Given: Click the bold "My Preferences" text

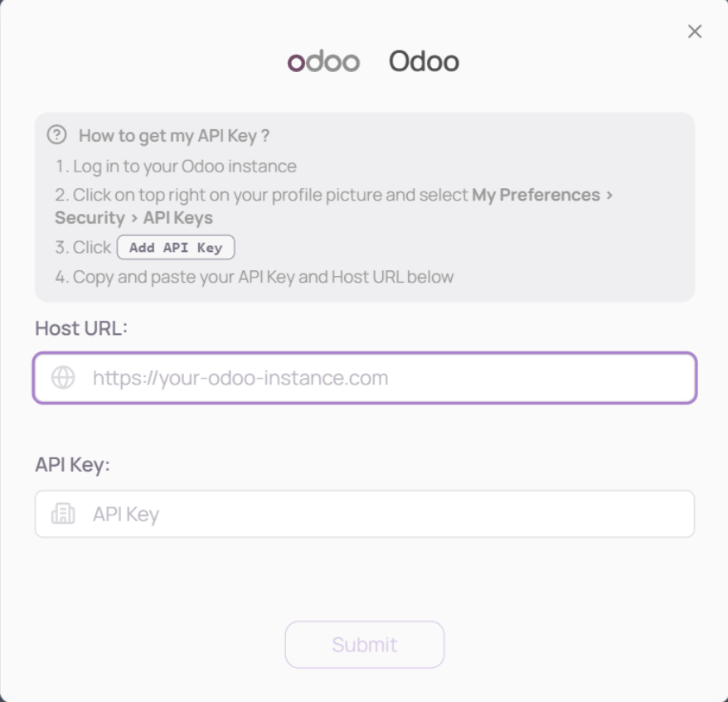Looking at the screenshot, I should [x=536, y=196].
